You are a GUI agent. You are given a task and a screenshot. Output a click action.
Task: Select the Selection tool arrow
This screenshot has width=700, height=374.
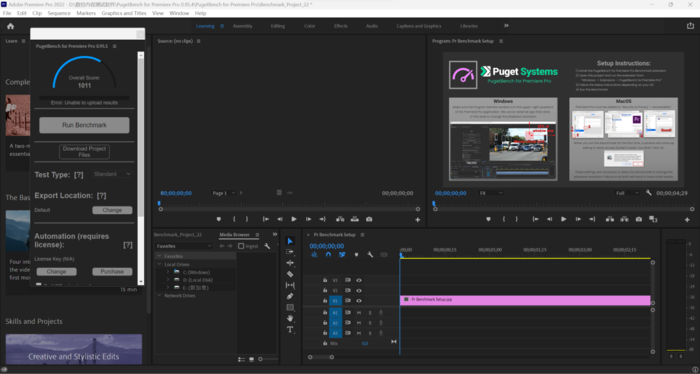point(290,241)
